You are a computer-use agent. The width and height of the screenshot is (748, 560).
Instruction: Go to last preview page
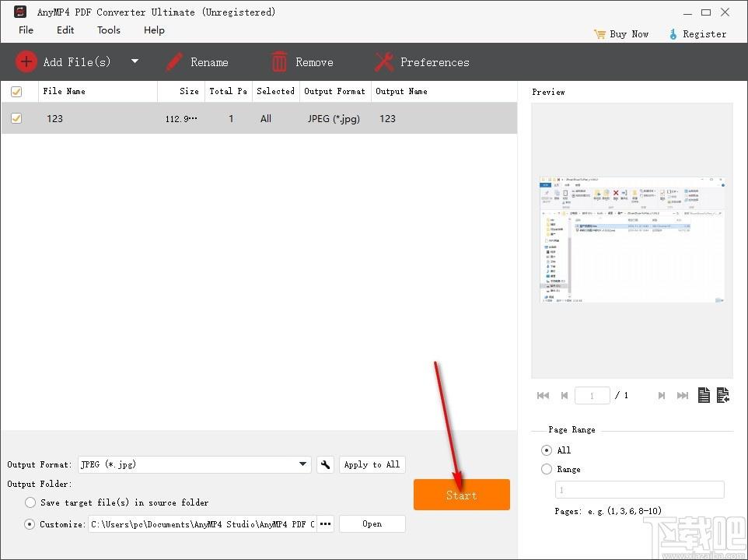pyautogui.click(x=683, y=395)
